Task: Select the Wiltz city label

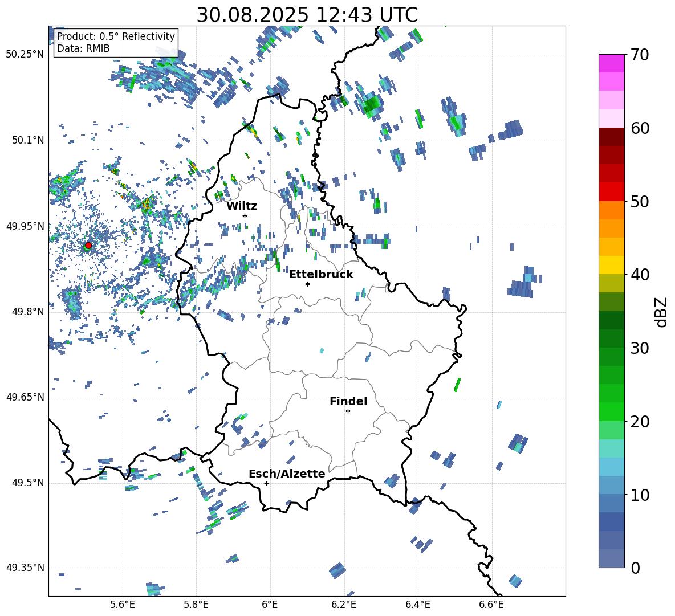Action: 242,206
